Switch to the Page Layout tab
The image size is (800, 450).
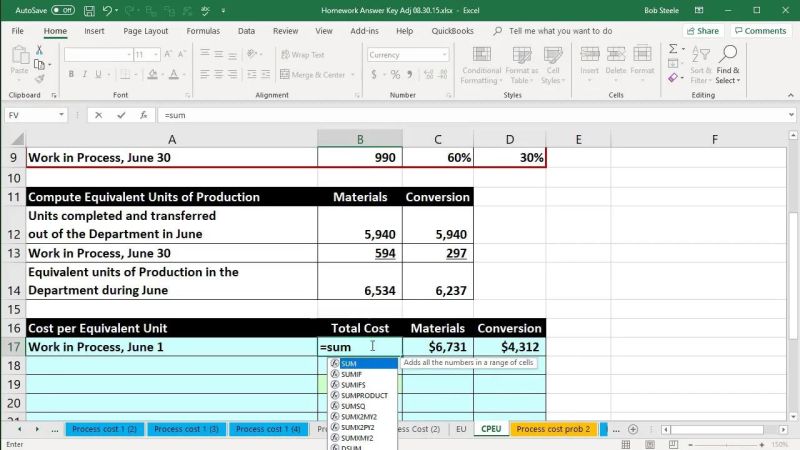coord(145,31)
